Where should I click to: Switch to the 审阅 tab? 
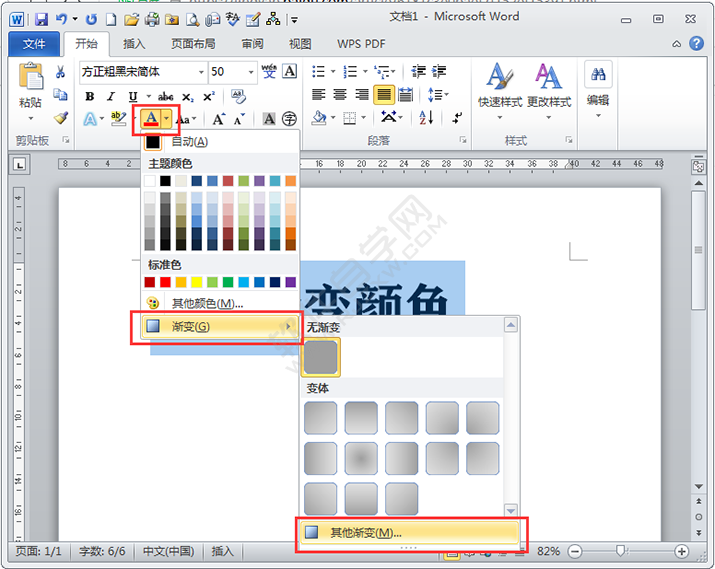(253, 44)
